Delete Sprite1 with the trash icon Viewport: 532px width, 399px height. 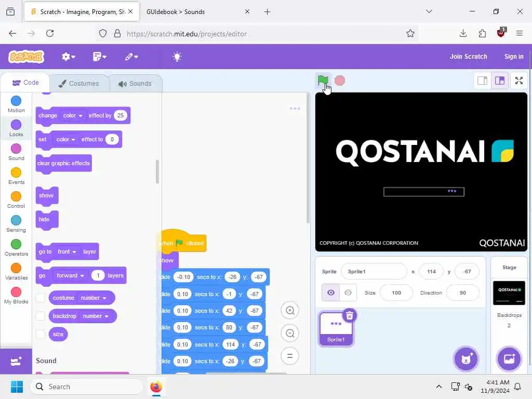pos(350,315)
